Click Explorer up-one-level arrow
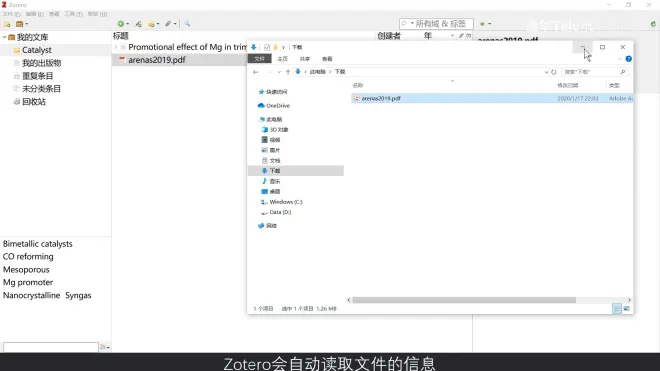Viewport: 660px width, 371px height. pyautogui.click(x=288, y=72)
